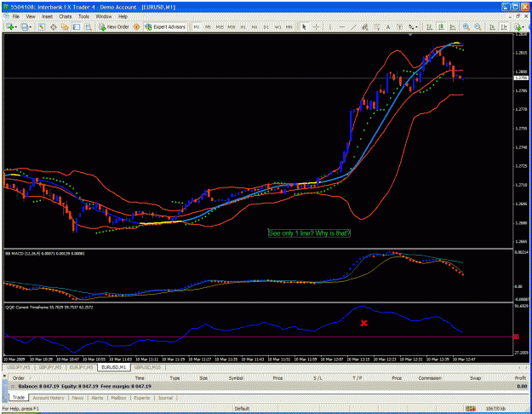Image resolution: width=532 pixels, height=414 pixels.
Task: Select the equidistant channel tool
Action: coord(364,27)
